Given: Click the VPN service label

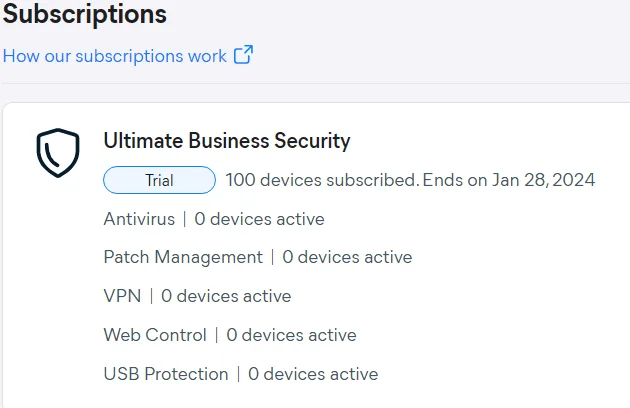Looking at the screenshot, I should 122,296.
